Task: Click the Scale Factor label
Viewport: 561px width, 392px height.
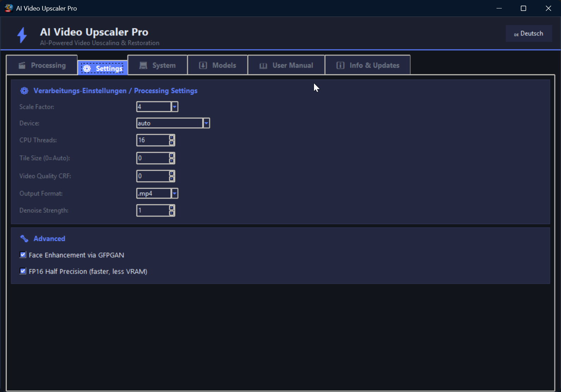Action: coord(37,107)
